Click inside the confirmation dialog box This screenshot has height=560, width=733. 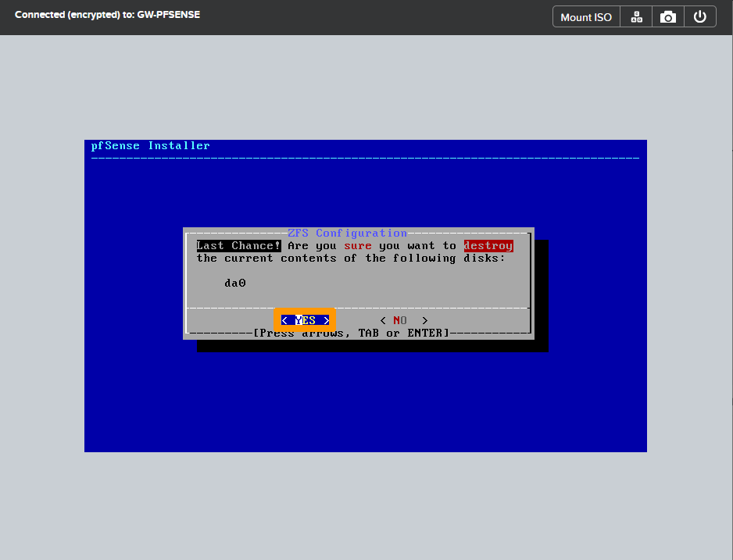358,281
